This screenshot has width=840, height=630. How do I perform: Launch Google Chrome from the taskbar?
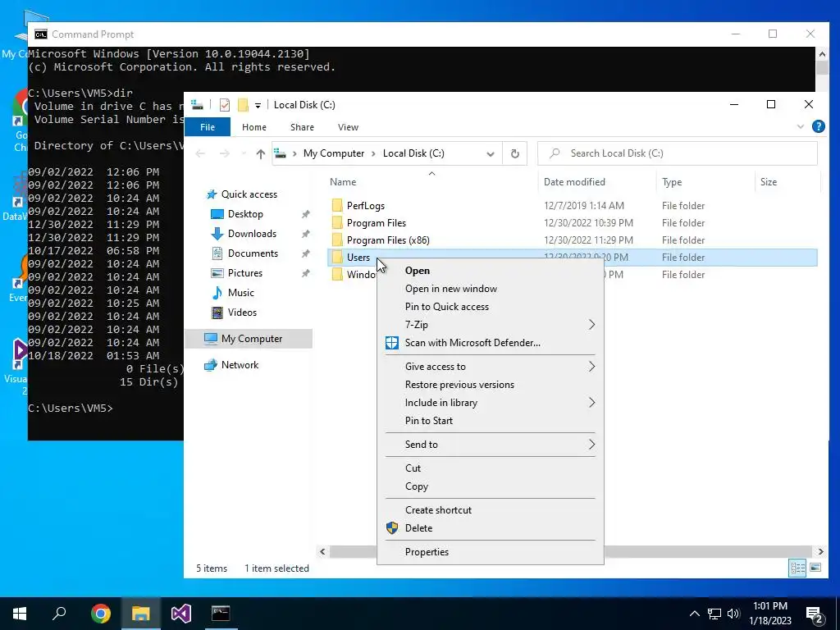click(101, 614)
